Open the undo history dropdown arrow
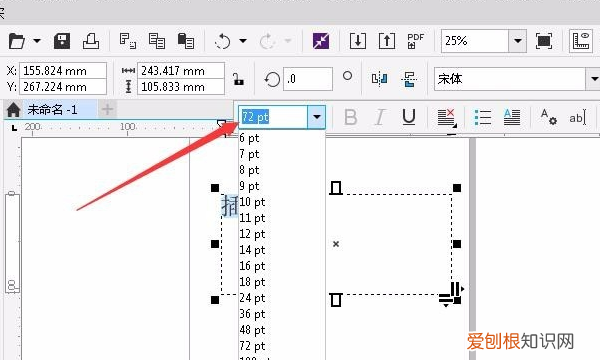Image resolution: width=600 pixels, height=360 pixels. click(x=243, y=41)
